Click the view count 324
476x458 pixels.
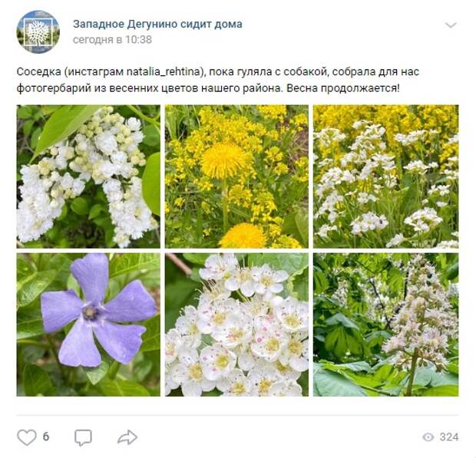pyautogui.click(x=449, y=437)
